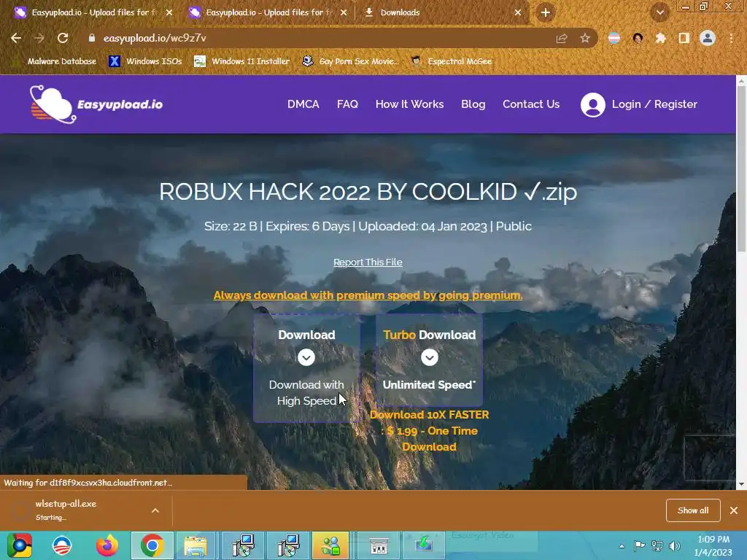Click the network tray icon
Screen dimensions: 747x560
point(657,546)
